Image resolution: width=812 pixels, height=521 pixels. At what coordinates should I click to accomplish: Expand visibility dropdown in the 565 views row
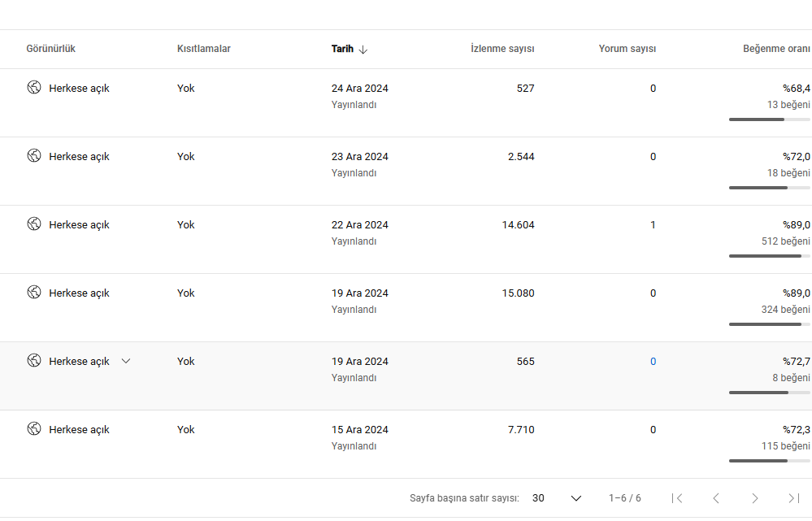pyautogui.click(x=126, y=361)
